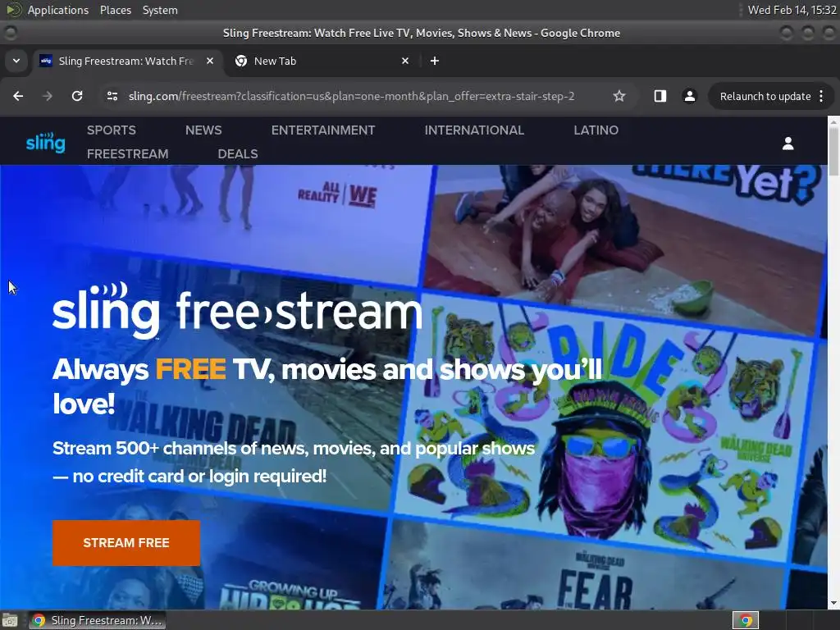840x630 pixels.
Task: Click the Sling logo in site header
Action: coord(46,142)
